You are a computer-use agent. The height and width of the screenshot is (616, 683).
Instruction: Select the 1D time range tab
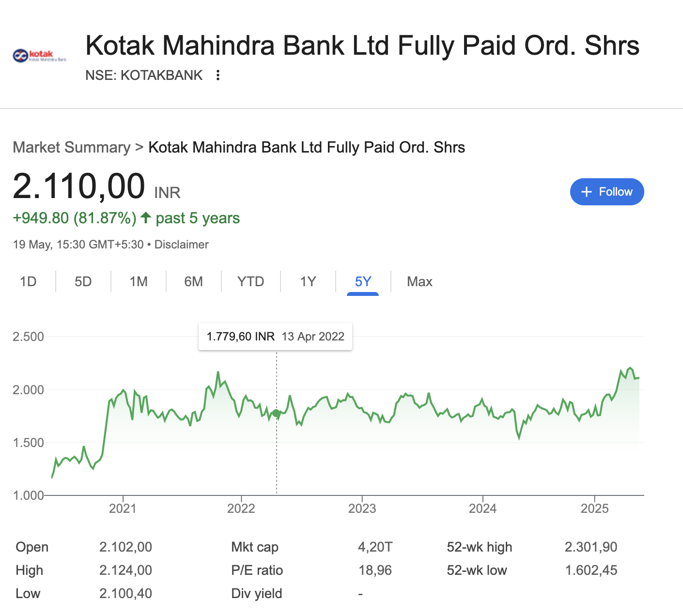(28, 281)
